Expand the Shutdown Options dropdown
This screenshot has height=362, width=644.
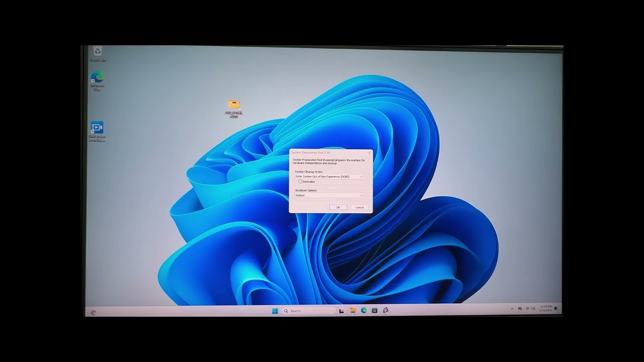[x=329, y=195]
